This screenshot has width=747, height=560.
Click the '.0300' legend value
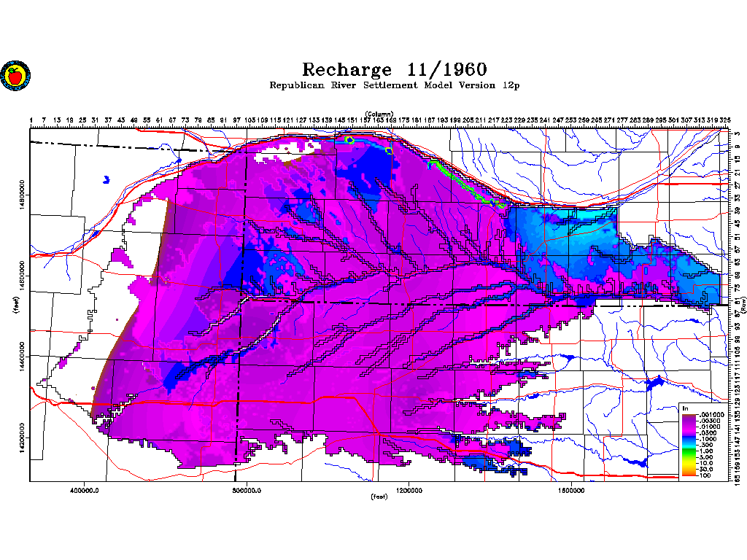(708, 433)
